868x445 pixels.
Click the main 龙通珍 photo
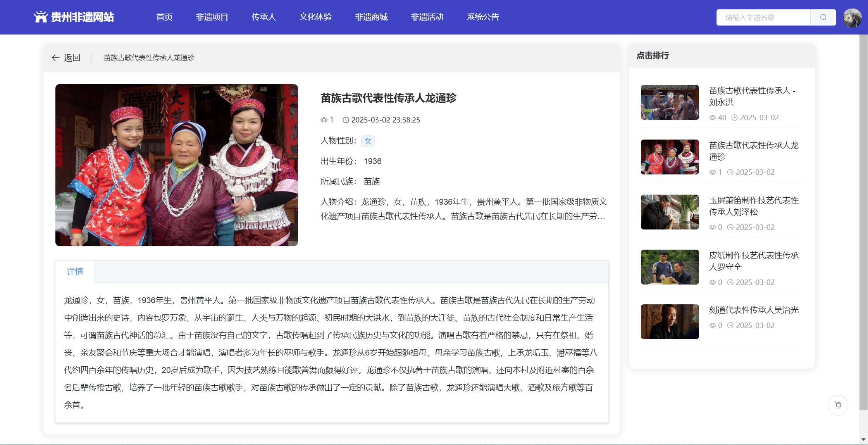pos(177,165)
